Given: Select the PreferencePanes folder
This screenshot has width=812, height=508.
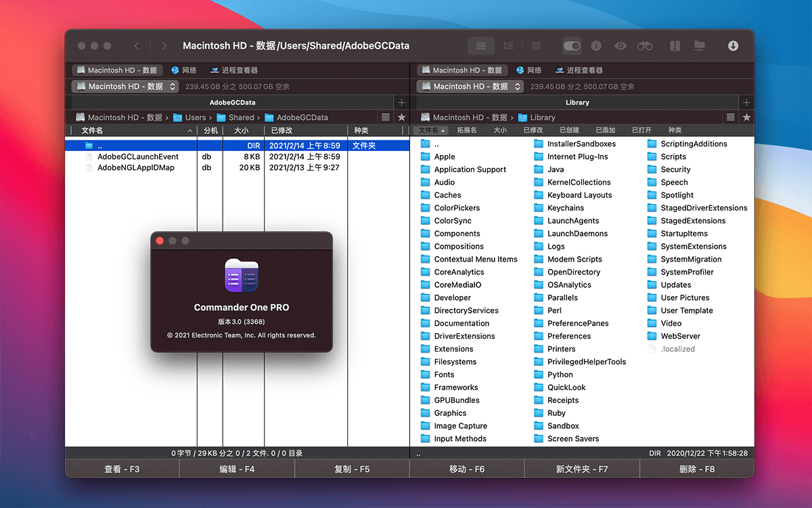Looking at the screenshot, I should pyautogui.click(x=578, y=323).
